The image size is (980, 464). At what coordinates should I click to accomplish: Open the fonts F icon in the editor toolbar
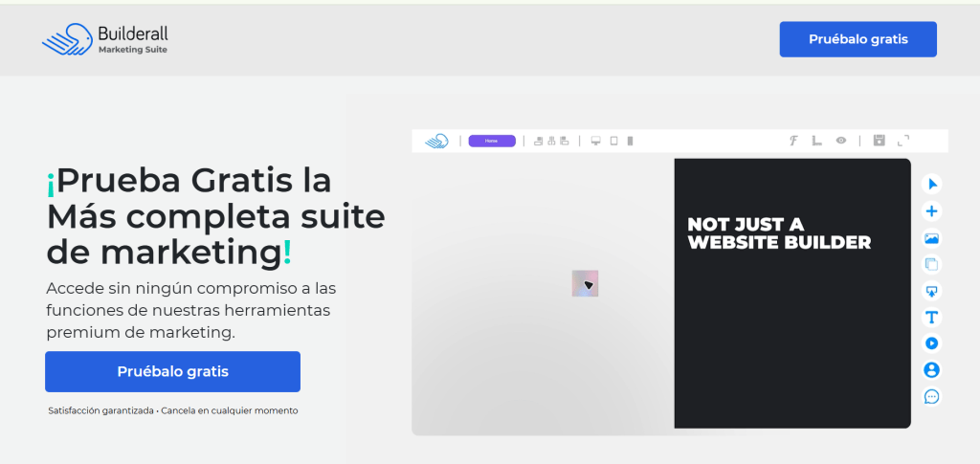pos(793,141)
